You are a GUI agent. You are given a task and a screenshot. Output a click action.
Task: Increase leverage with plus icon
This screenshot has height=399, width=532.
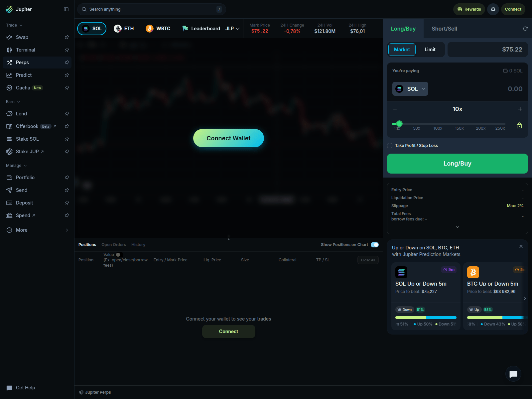520,109
